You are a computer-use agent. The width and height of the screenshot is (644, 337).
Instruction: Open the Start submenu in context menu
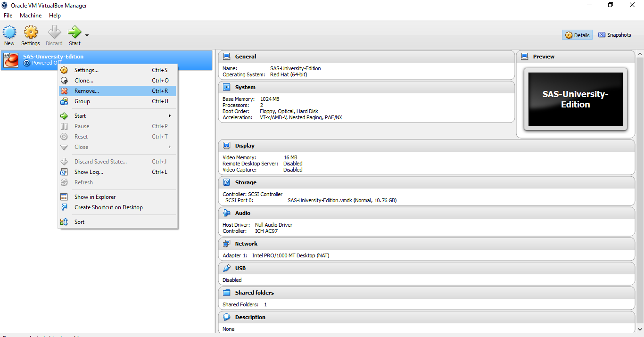(117, 116)
